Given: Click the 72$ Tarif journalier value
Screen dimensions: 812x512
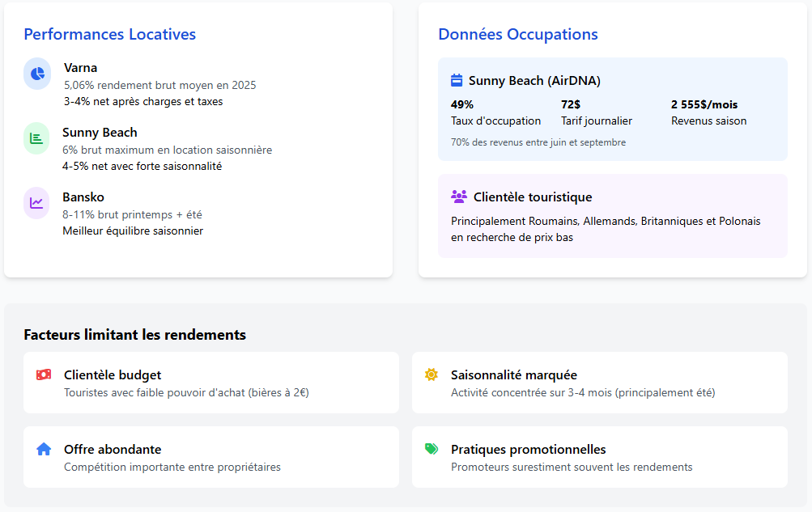Looking at the screenshot, I should pyautogui.click(x=571, y=104).
